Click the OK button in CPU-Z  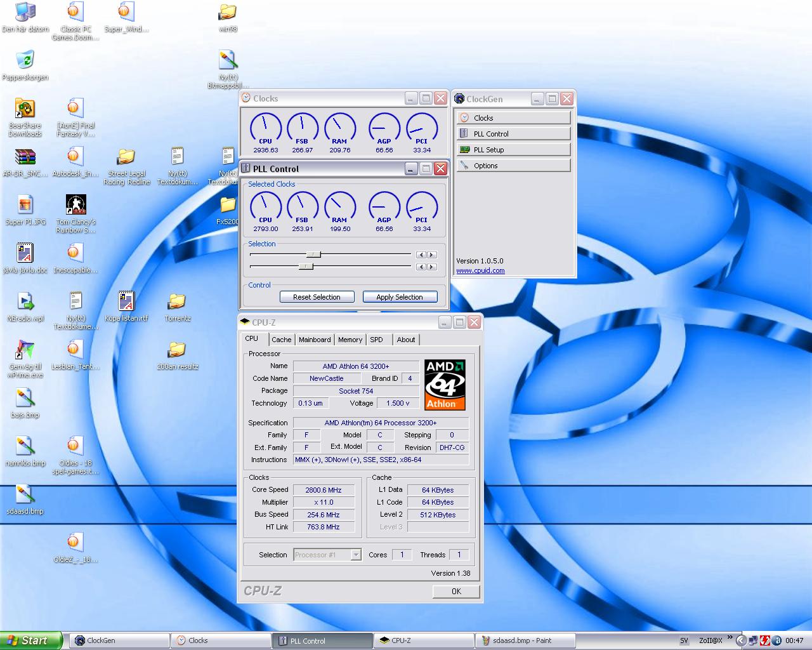456,591
